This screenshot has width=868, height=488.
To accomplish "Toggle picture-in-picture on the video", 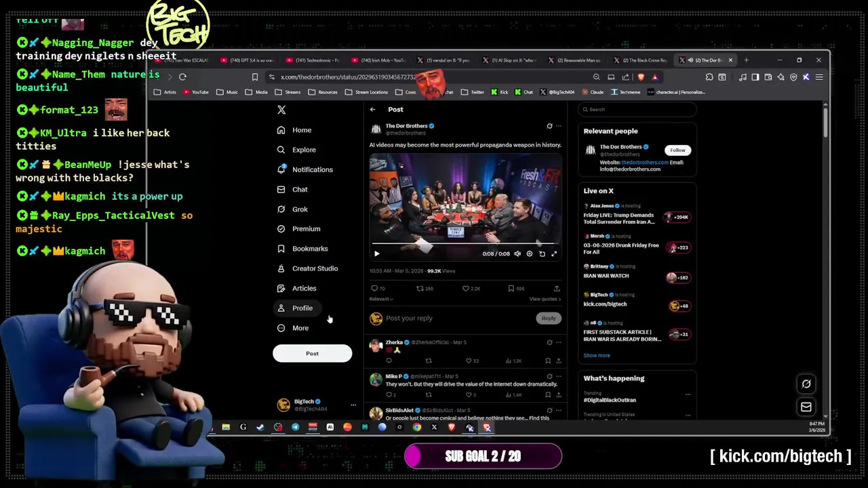I will click(x=542, y=254).
